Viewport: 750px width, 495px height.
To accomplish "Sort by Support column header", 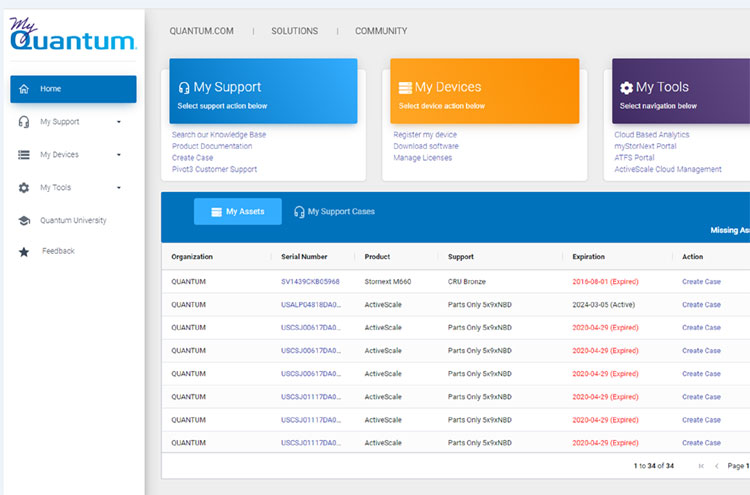I will point(461,257).
